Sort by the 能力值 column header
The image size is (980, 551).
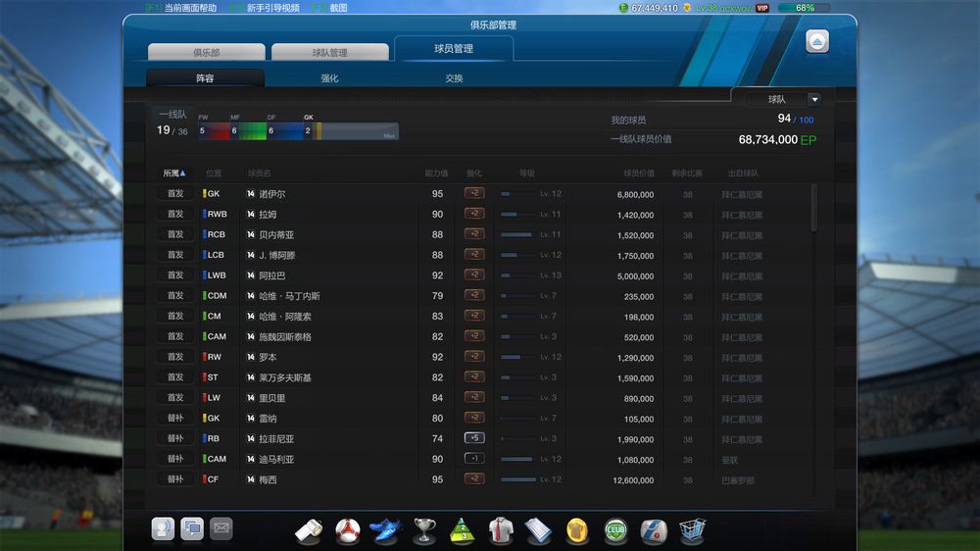click(436, 174)
